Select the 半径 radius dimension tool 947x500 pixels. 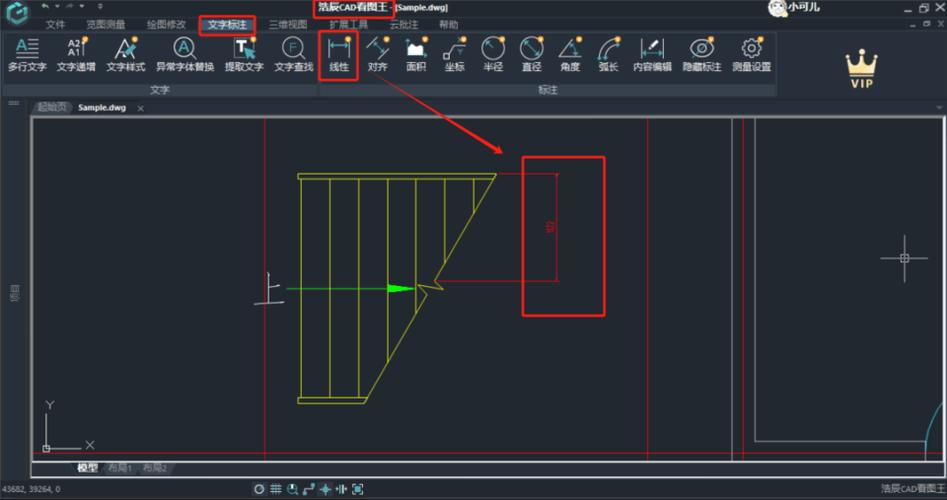(493, 56)
